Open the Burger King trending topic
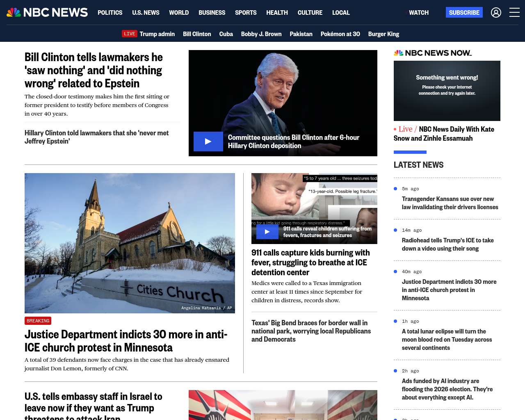 coord(383,34)
